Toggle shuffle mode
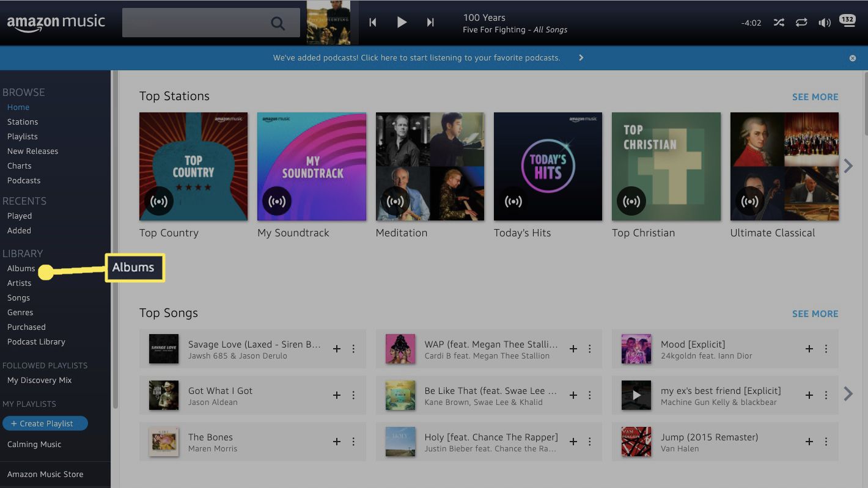Viewport: 868px width, 488px height. click(x=779, y=23)
